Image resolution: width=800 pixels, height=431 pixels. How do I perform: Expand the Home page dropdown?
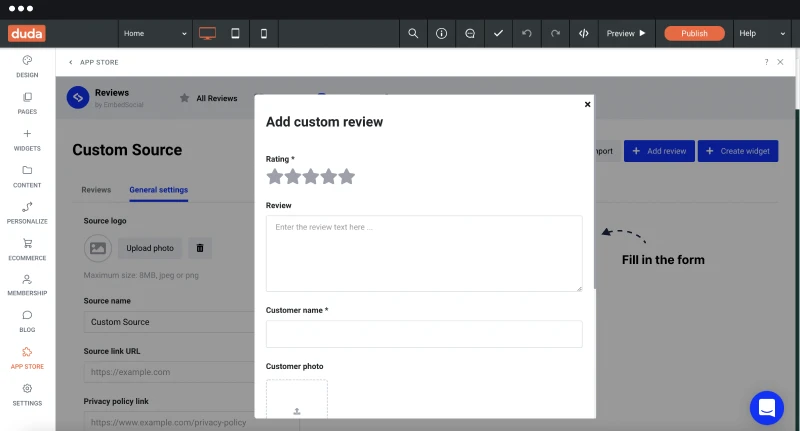(155, 34)
